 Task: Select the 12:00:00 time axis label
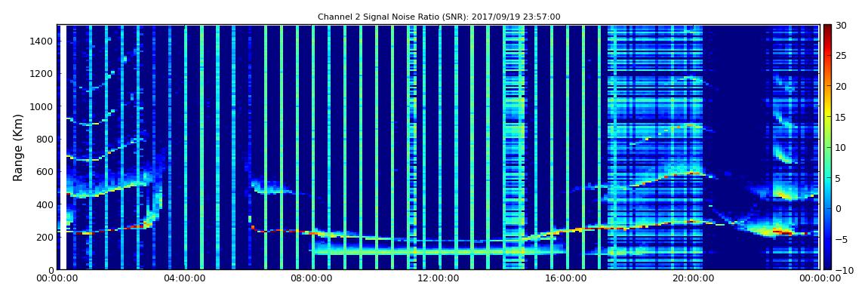[437, 278]
